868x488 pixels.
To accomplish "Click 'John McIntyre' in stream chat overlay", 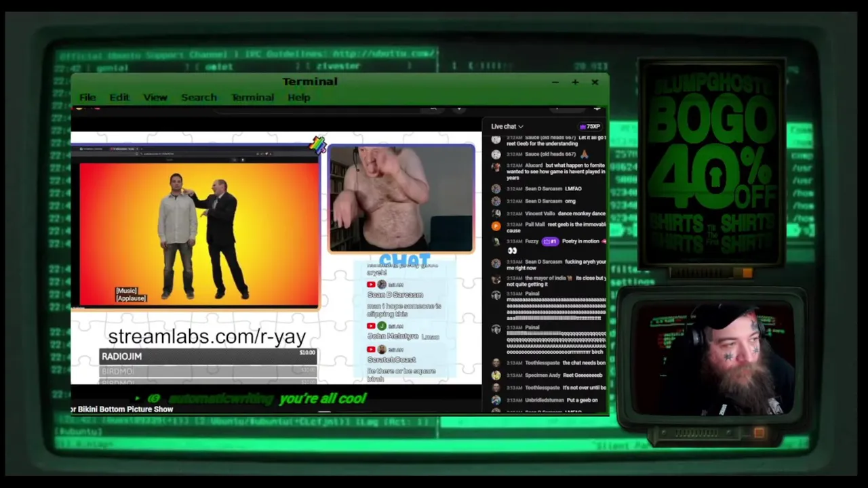I will [x=393, y=336].
